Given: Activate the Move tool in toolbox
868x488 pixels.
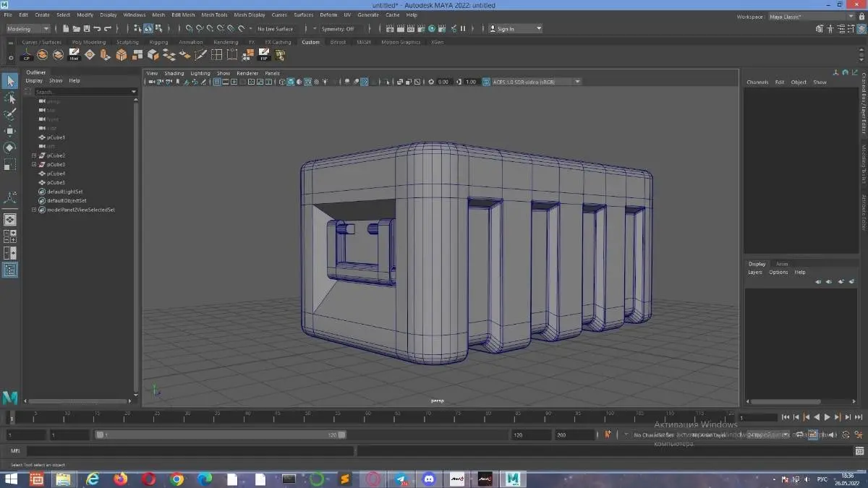Looking at the screenshot, I should [x=10, y=131].
